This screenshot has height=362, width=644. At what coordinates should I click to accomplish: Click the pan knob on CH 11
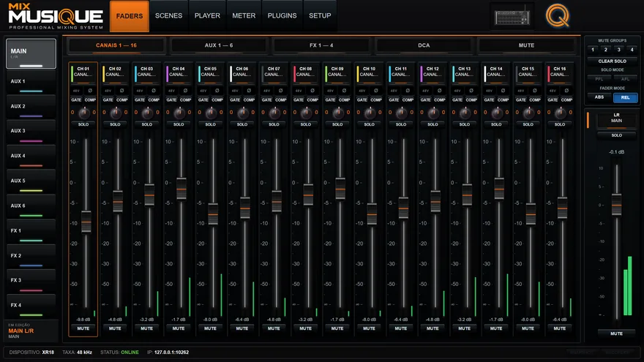tap(401, 113)
